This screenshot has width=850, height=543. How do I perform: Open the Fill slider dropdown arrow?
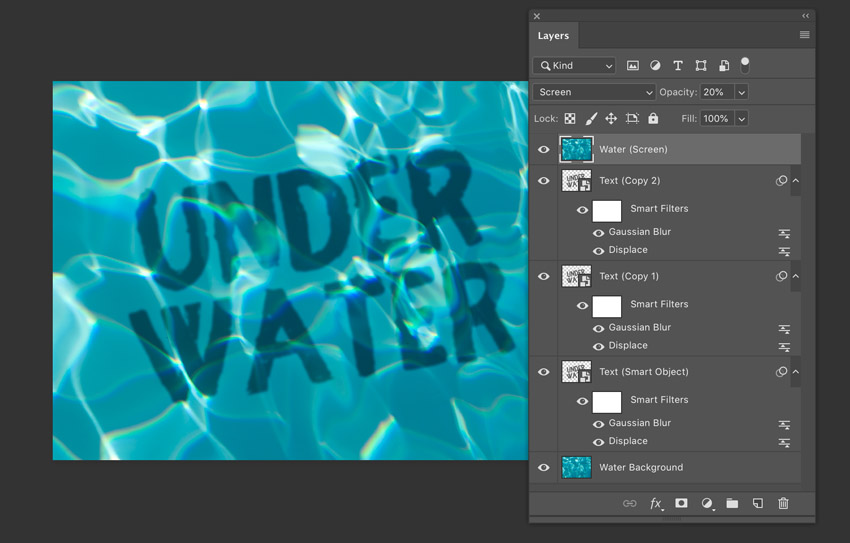point(742,119)
